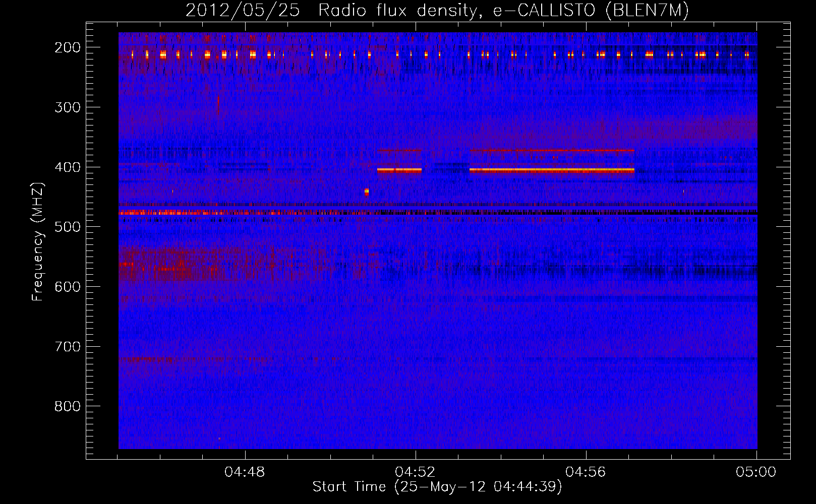Viewport: 816px width, 504px height.
Task: Click the 600 frequency tick label
Action: 68,287
